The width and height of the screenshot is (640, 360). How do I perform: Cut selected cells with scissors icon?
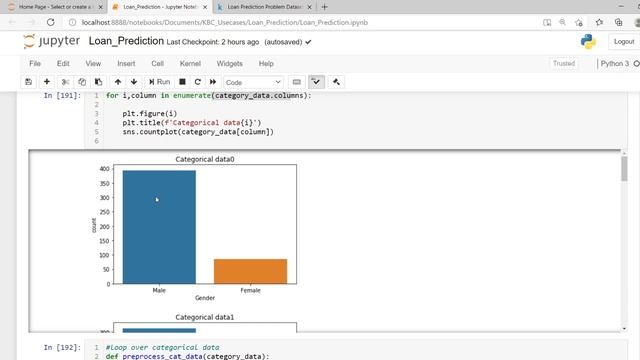click(x=65, y=82)
